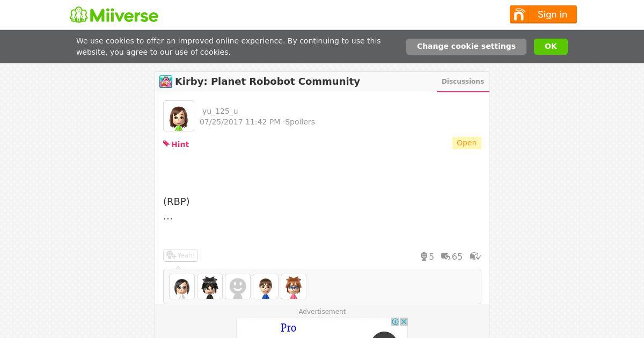Click the Nintendo Network Sign in button
This screenshot has height=338, width=644.
(x=543, y=14)
